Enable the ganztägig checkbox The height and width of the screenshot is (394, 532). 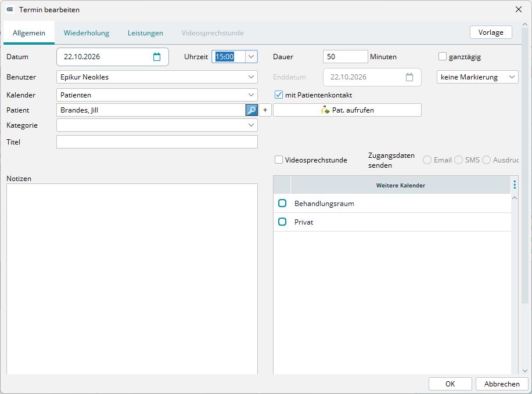click(443, 56)
